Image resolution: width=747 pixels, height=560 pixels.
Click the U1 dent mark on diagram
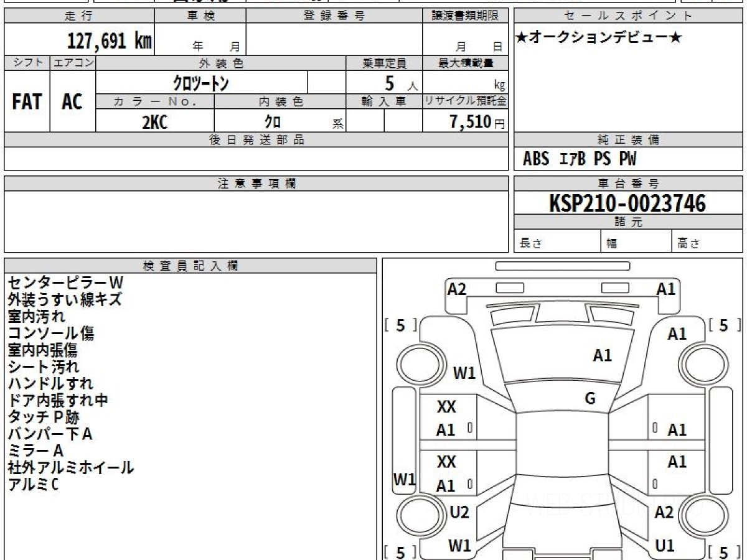665,546
